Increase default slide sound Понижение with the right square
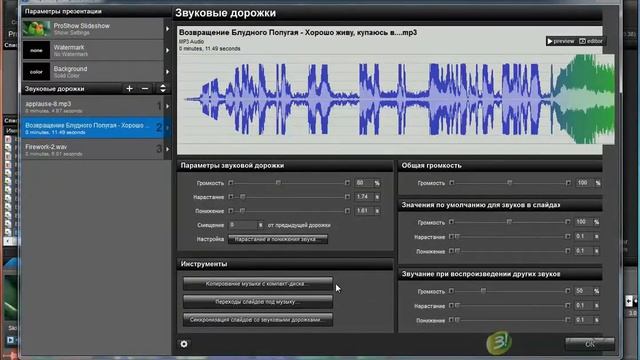This screenshot has height=360, width=640. pyautogui.click(x=568, y=251)
